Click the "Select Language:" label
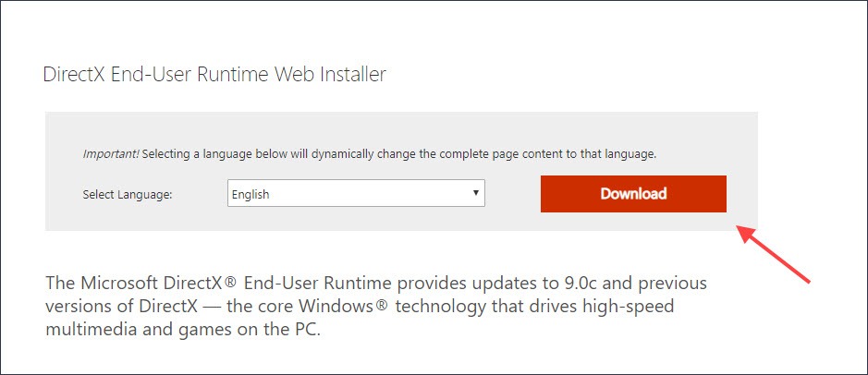The image size is (868, 375). [128, 194]
